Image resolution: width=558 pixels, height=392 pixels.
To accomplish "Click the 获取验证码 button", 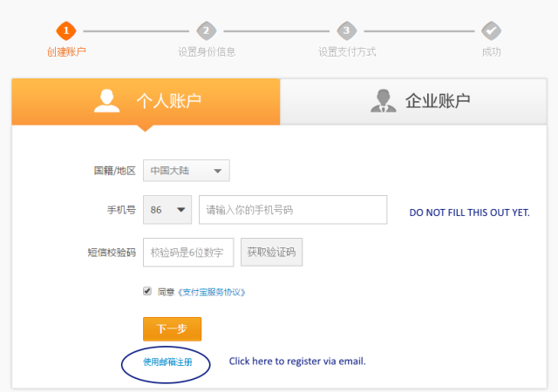I will (x=271, y=253).
